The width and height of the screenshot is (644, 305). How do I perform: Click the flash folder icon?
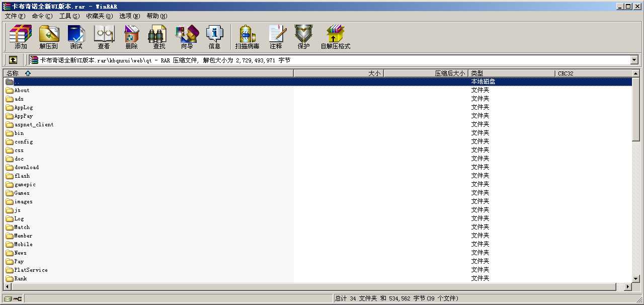[x=10, y=176]
